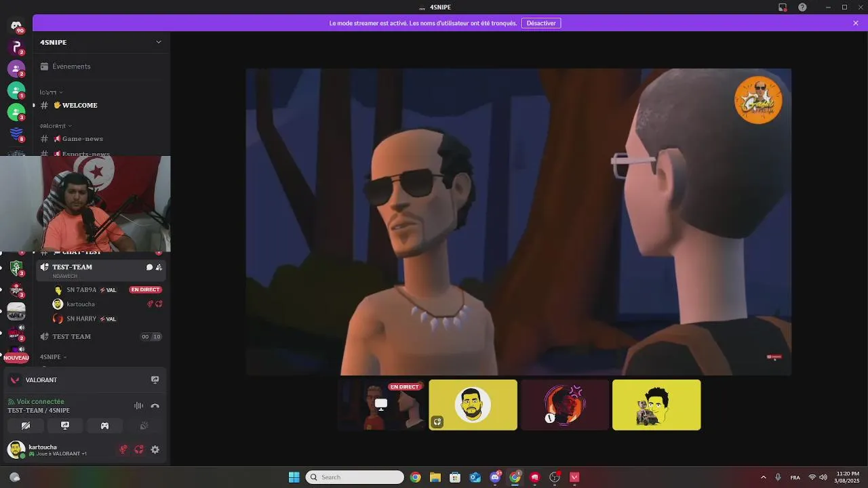Open voice noise suppression settings
The image size is (868, 488).
click(x=138, y=406)
